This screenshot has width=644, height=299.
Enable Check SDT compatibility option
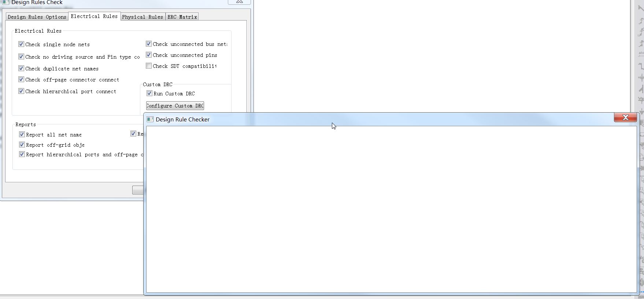pos(149,66)
